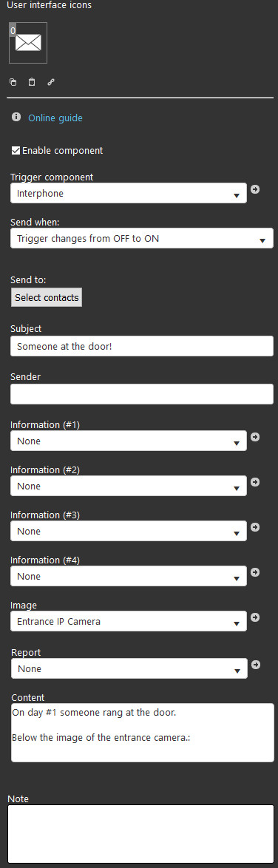Open the Image dropdown showing Entrance IP Camera
Image resolution: width=278 pixels, height=868 pixels.
(129, 621)
